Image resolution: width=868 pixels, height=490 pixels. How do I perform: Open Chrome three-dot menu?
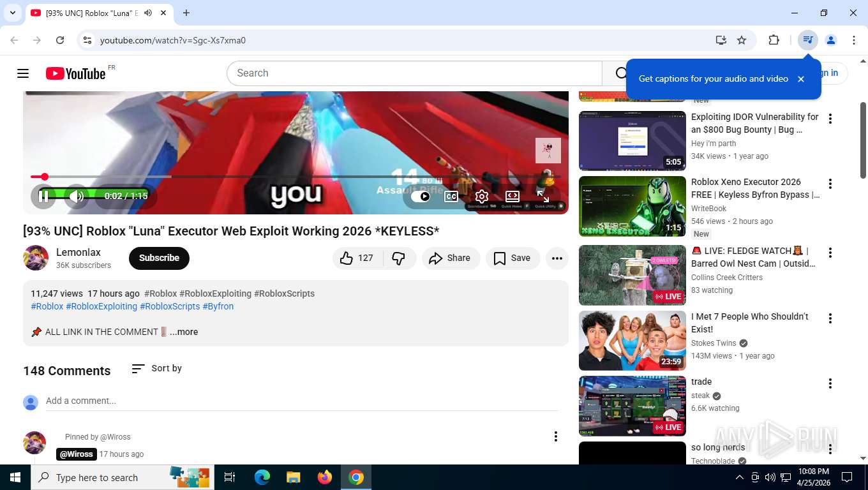click(854, 40)
